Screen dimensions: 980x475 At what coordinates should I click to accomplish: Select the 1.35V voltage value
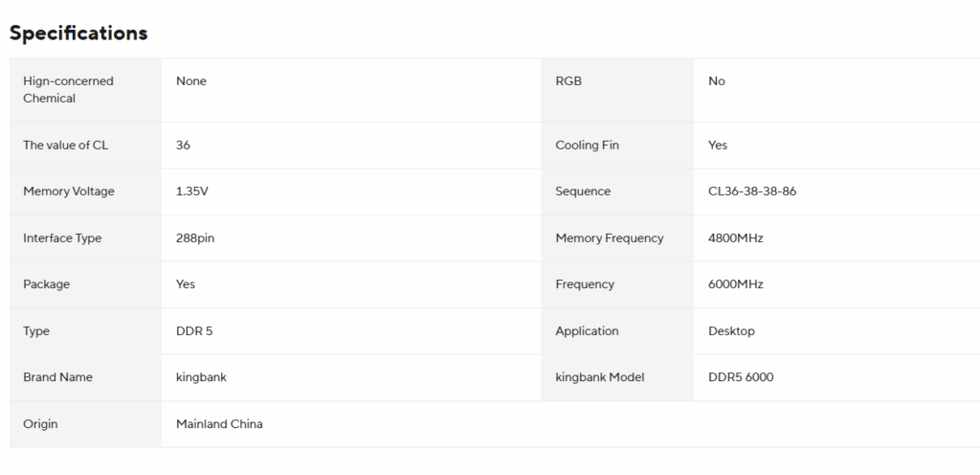(x=192, y=192)
